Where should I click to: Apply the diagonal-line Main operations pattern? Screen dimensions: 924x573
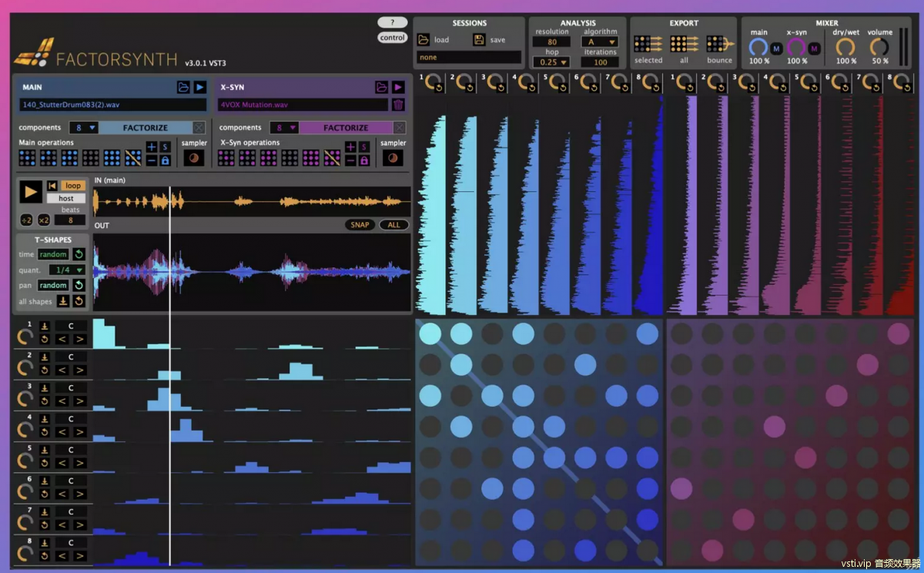click(133, 158)
